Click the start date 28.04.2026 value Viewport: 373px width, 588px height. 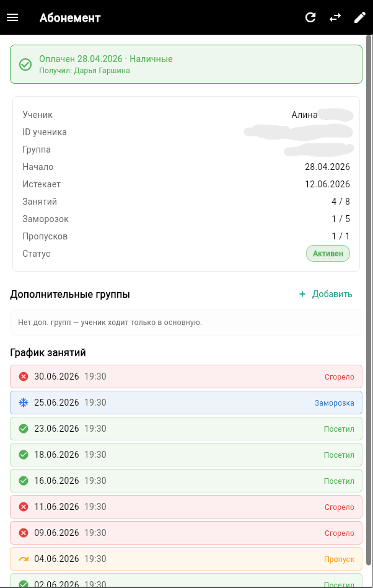coord(327,167)
